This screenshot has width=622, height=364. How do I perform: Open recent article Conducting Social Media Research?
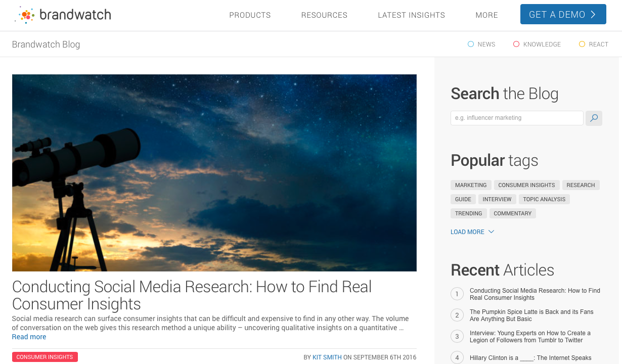pos(535,294)
